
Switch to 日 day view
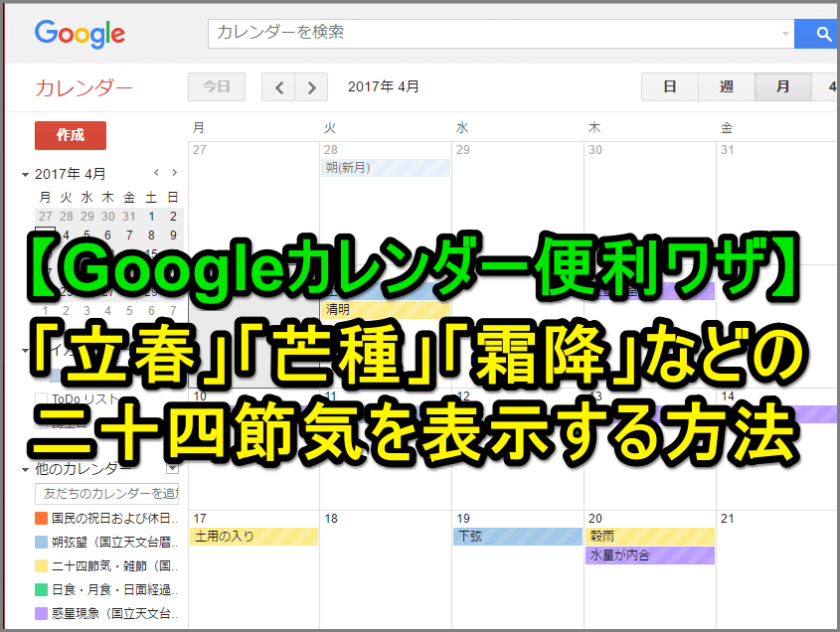click(x=670, y=86)
